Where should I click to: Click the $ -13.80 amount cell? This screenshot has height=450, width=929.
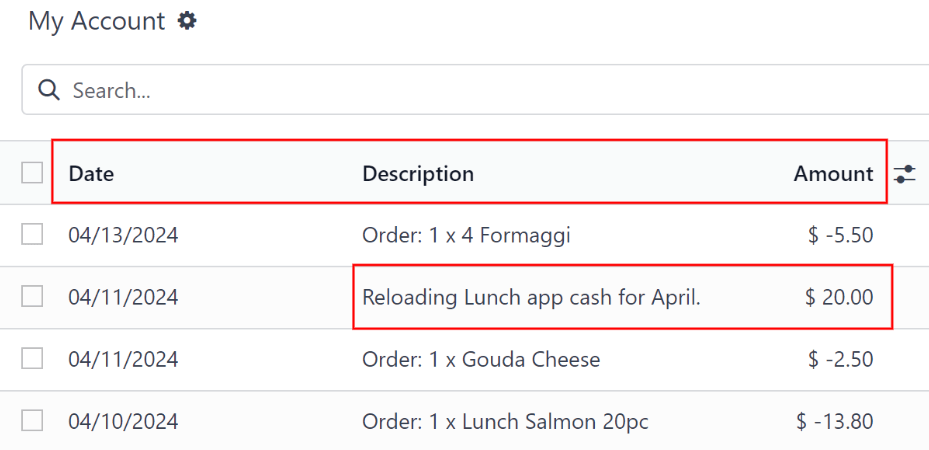click(835, 422)
